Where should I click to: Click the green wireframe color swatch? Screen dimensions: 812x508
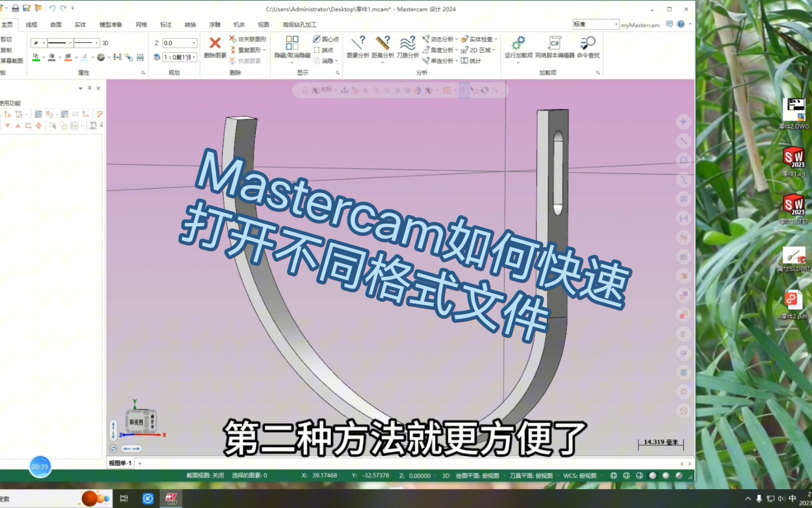pos(36,57)
